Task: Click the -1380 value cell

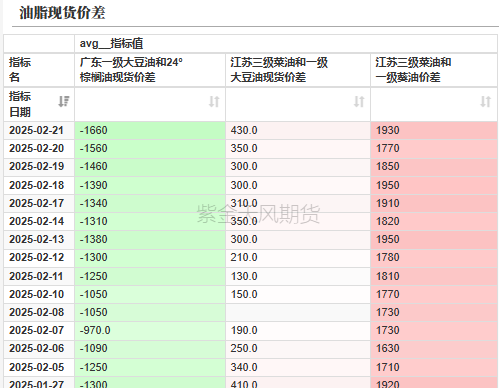Action: 150,239
